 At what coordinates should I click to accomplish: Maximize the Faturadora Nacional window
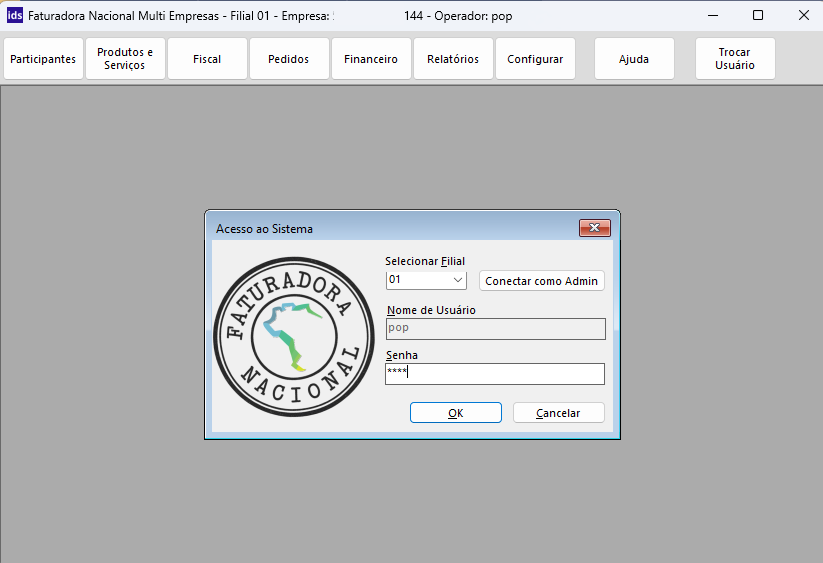(x=758, y=16)
